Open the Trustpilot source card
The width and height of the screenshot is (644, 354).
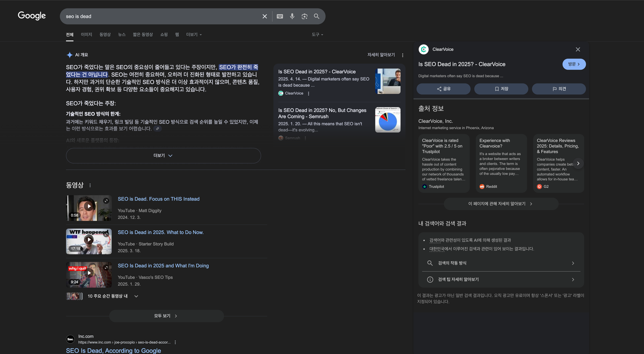[x=444, y=163]
